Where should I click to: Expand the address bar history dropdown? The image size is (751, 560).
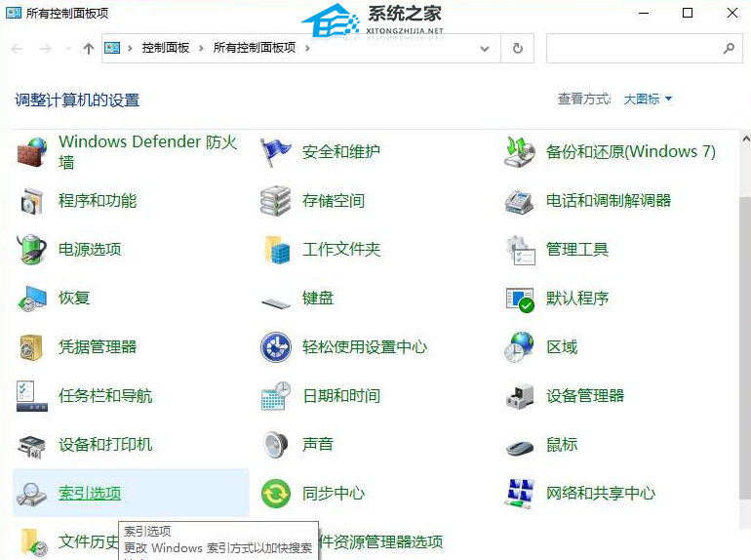pyautogui.click(x=485, y=49)
